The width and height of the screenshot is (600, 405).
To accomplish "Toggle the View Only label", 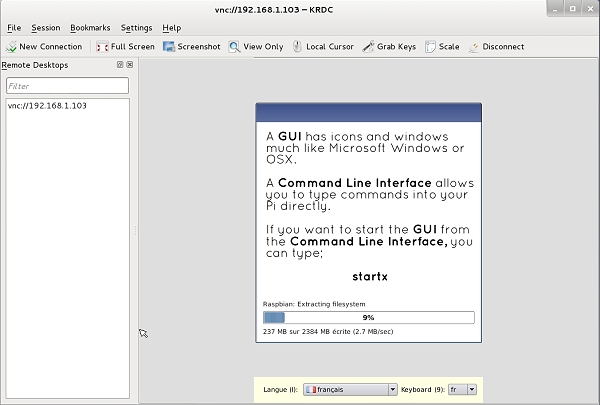I will 263,47.
